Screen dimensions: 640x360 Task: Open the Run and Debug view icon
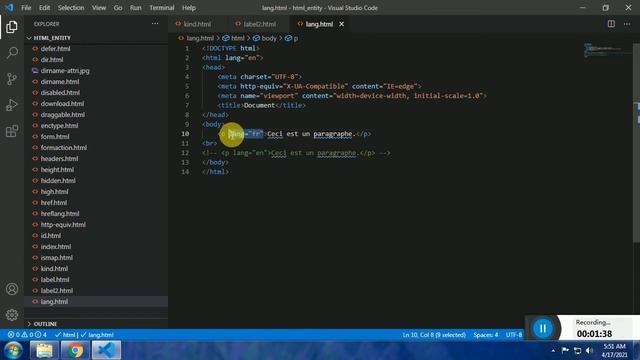tap(12, 105)
